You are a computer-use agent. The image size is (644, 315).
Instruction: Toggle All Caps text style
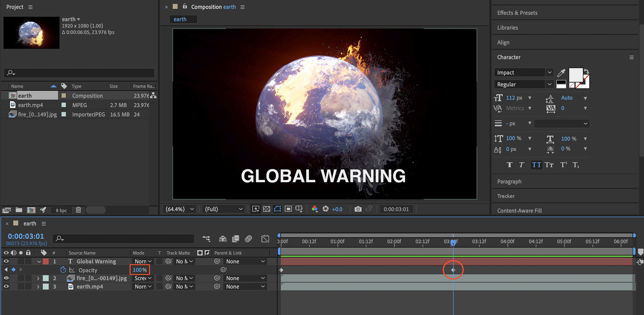click(536, 165)
